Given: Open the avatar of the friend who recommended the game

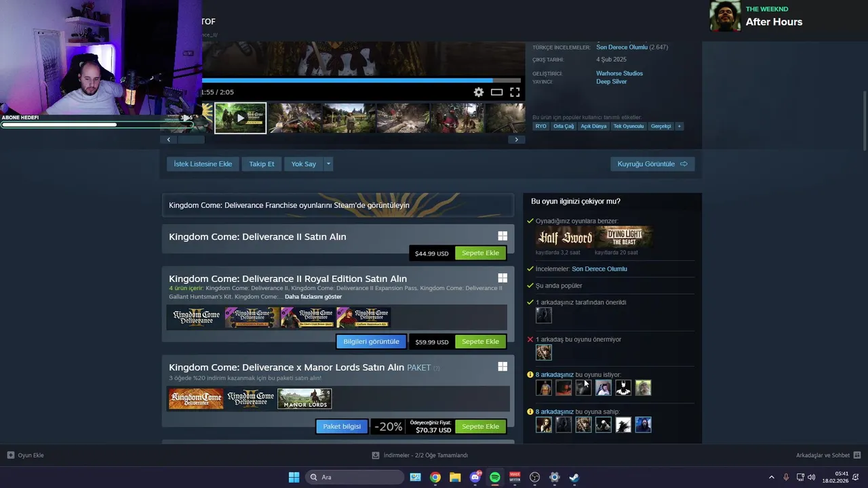Looking at the screenshot, I should tap(544, 315).
